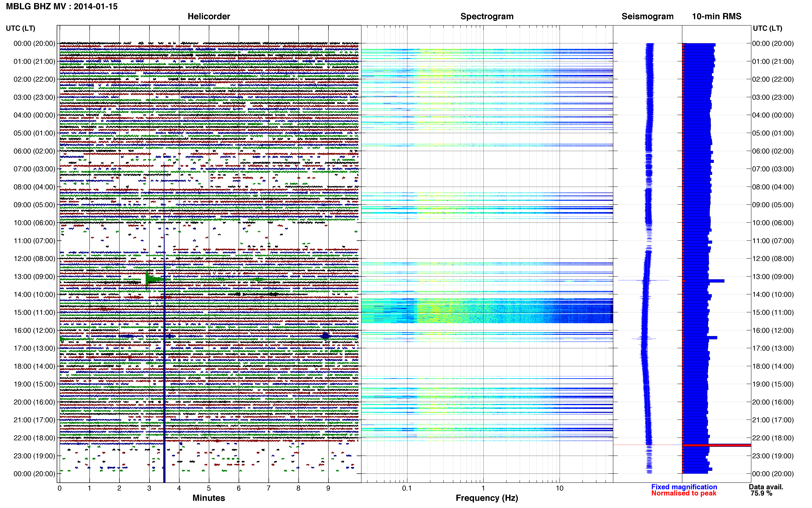This screenshot has height=508, width=812.
Task: Click the left '16:00 (12:00)' time label
Action: [34, 330]
